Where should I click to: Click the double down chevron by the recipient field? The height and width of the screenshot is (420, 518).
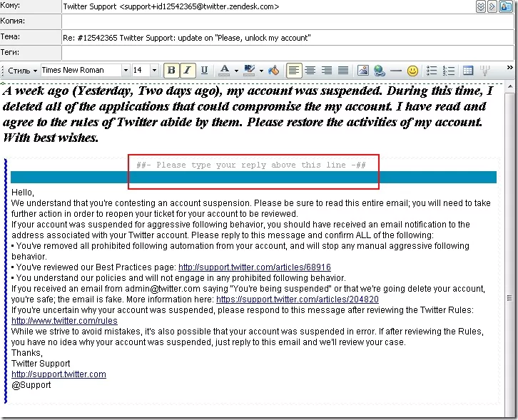[x=481, y=6]
